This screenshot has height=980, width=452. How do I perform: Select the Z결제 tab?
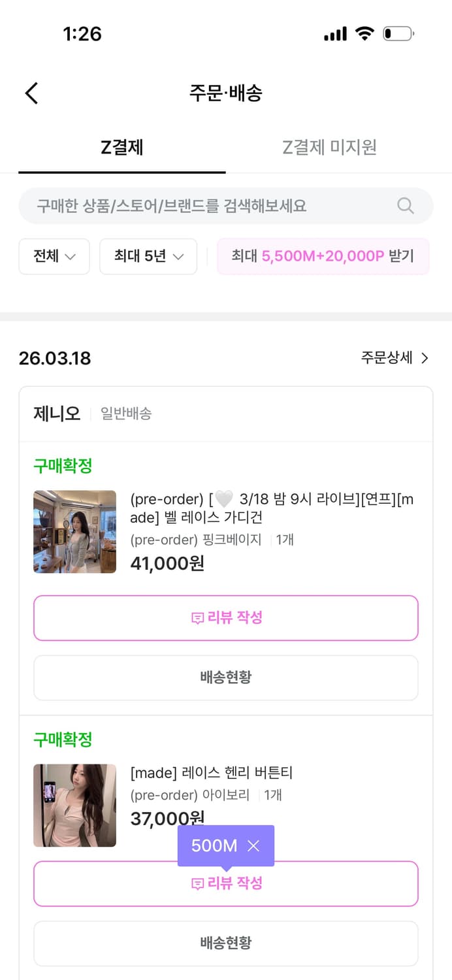pos(122,148)
